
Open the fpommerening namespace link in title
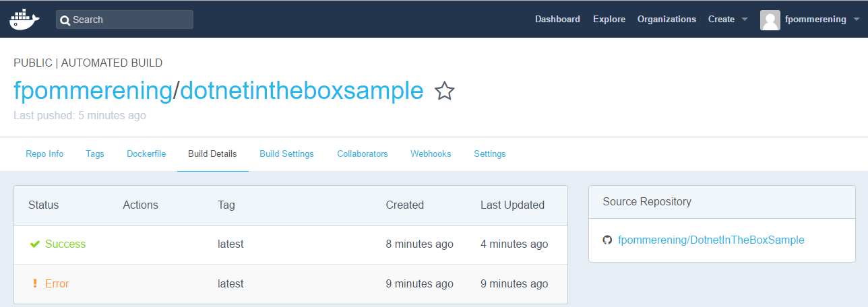(x=93, y=91)
